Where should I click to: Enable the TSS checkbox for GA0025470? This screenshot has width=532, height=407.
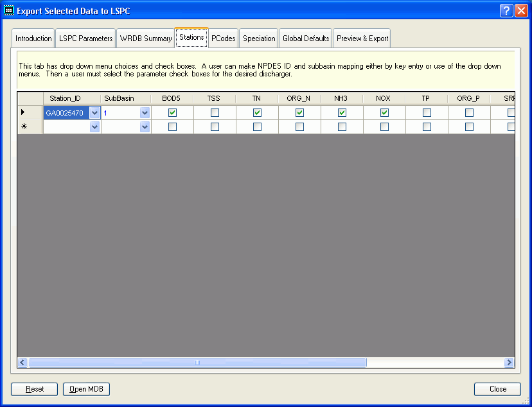213,112
